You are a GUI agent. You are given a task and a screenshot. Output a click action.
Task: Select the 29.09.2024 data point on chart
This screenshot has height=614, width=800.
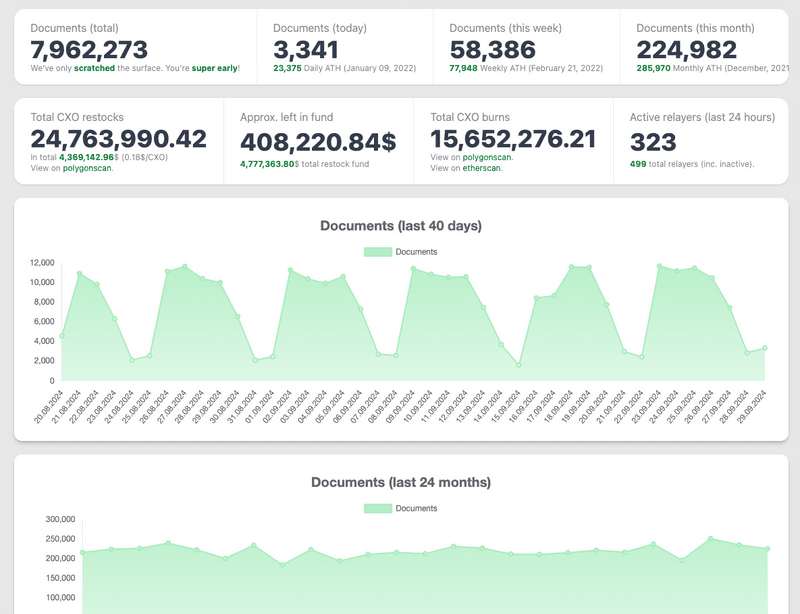point(765,348)
